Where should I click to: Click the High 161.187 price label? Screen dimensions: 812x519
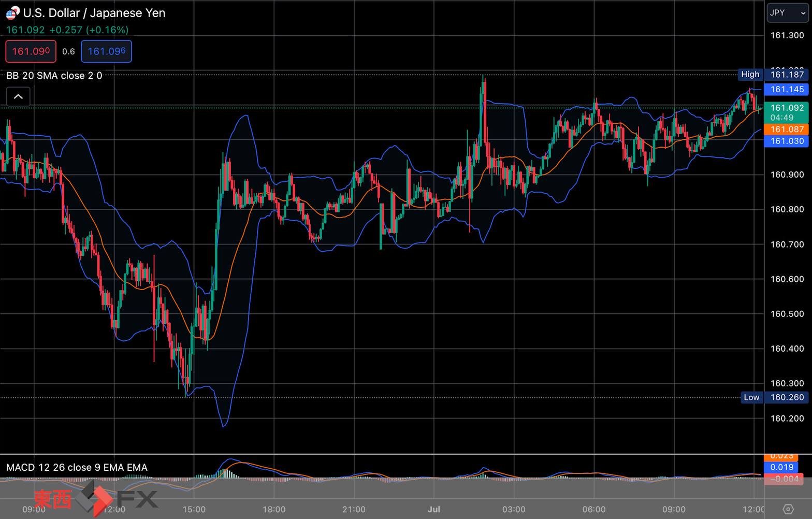(773, 75)
